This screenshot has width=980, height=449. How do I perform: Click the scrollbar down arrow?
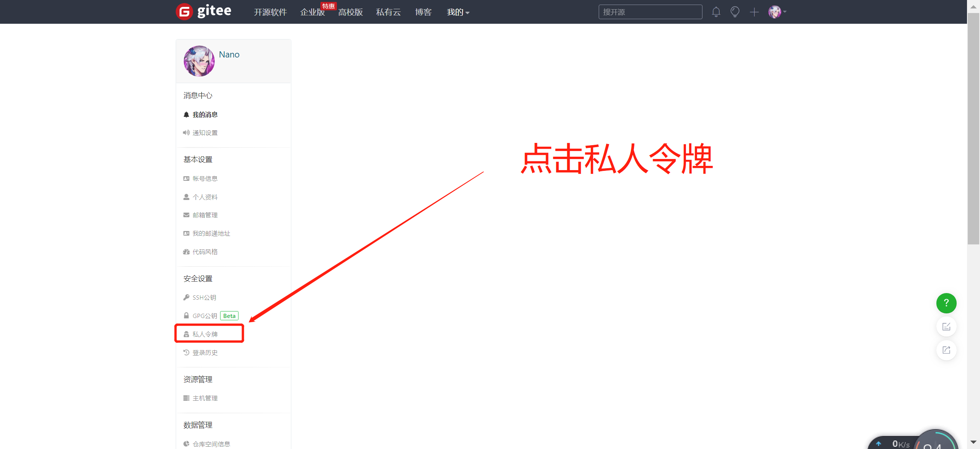tap(973, 442)
